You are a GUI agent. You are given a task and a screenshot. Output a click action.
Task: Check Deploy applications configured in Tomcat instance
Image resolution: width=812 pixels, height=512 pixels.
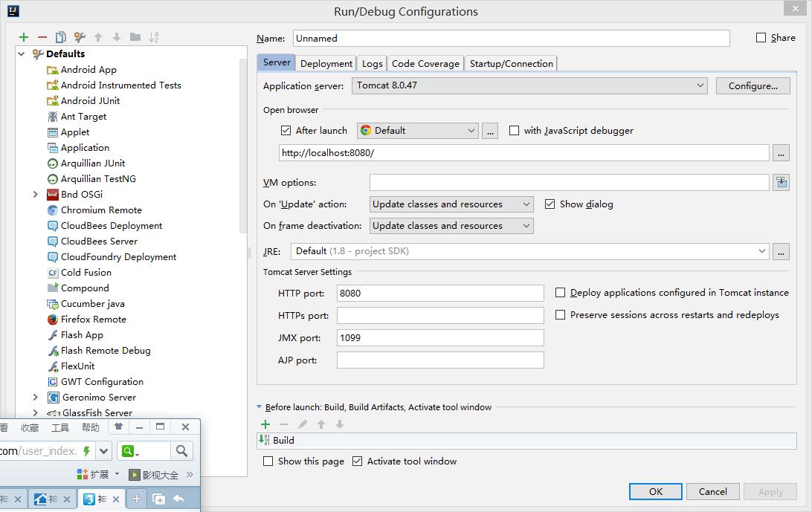tap(561, 293)
